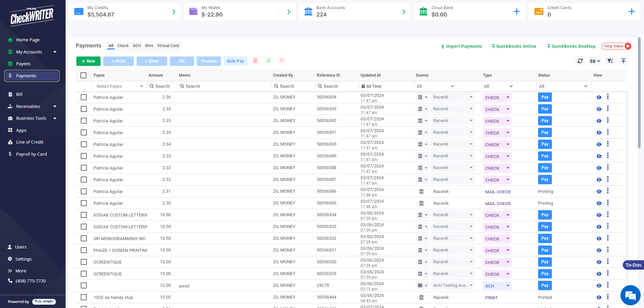Open the 50 rows per page dropdown
This screenshot has width=644, height=308.
pyautogui.click(x=595, y=61)
